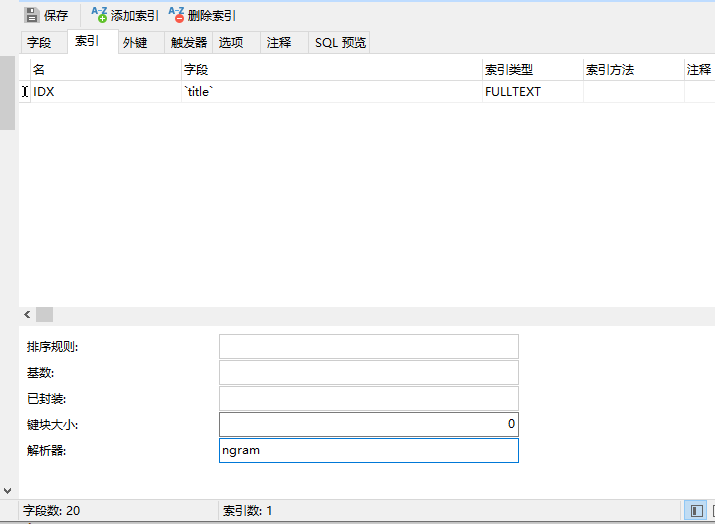
Task: Click the 解析器 label
Action: pyautogui.click(x=47, y=451)
